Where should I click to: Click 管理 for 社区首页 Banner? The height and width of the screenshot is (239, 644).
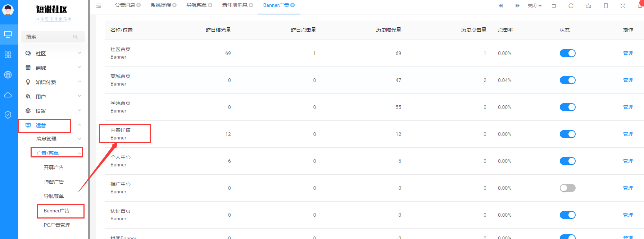628,53
